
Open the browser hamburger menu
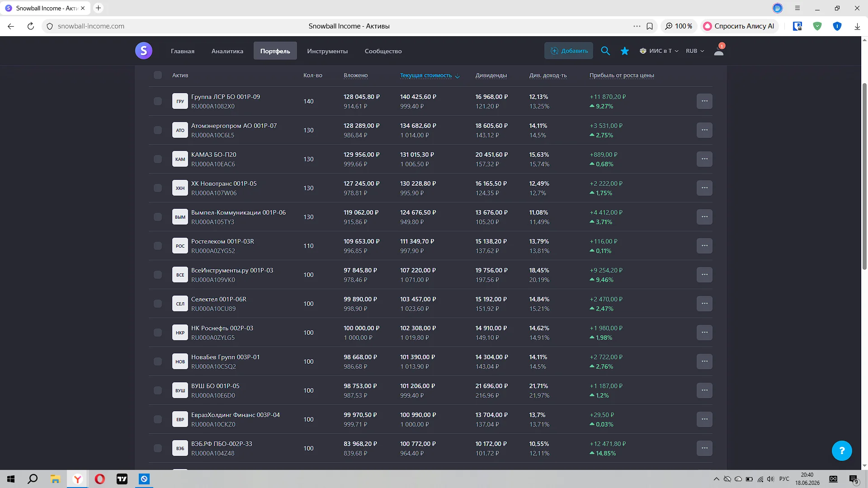point(797,8)
